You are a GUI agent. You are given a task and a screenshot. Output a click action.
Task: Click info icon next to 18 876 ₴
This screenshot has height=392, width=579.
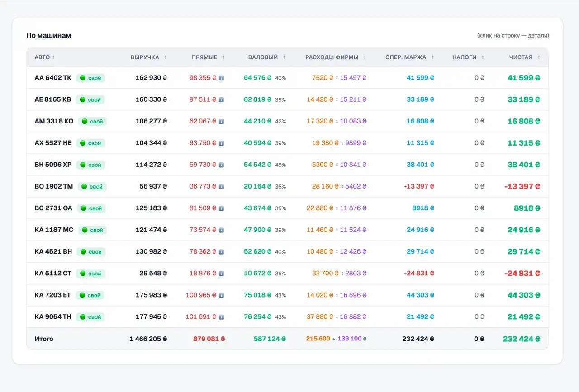pos(221,274)
